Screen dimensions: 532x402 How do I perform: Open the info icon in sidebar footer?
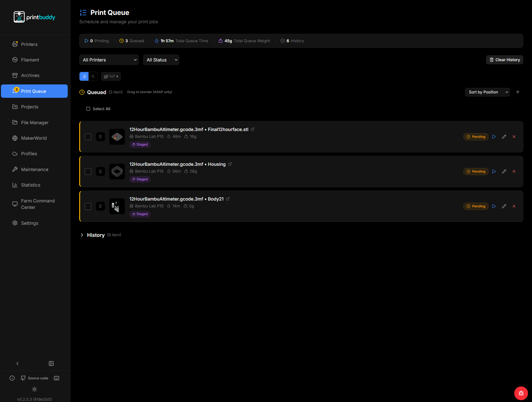[12, 378]
